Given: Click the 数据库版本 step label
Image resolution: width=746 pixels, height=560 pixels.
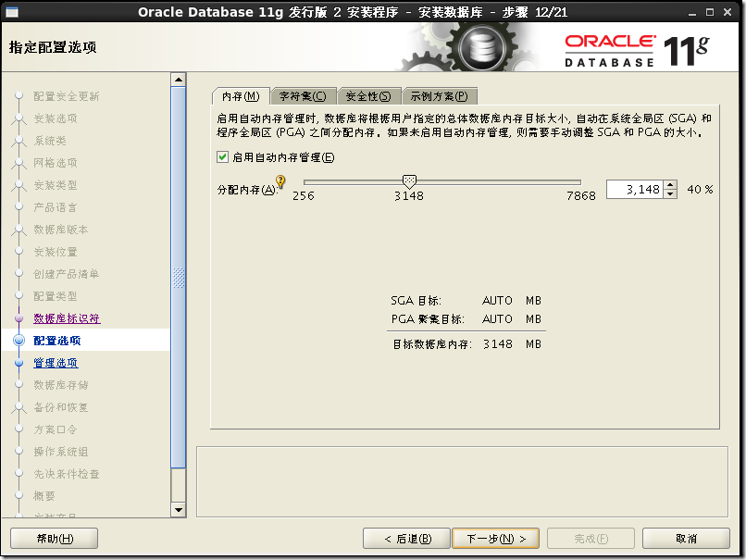Looking at the screenshot, I should click(61, 230).
